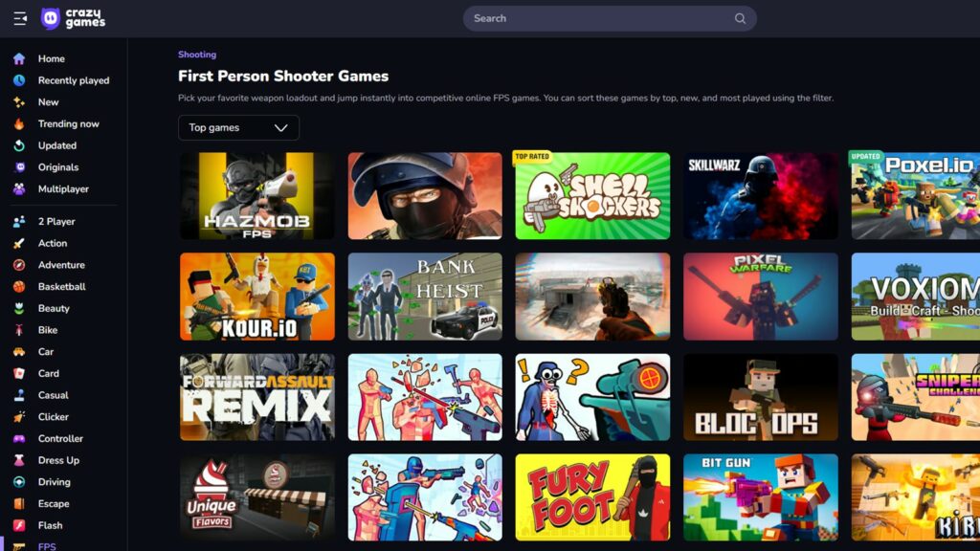Click the Controller gamepad icon
The height and width of the screenshot is (551, 980).
click(19, 438)
